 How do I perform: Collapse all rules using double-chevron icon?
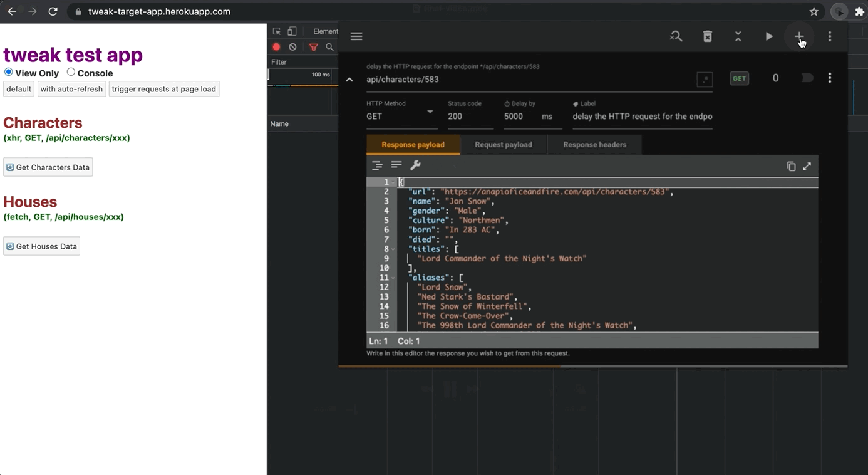coord(738,36)
